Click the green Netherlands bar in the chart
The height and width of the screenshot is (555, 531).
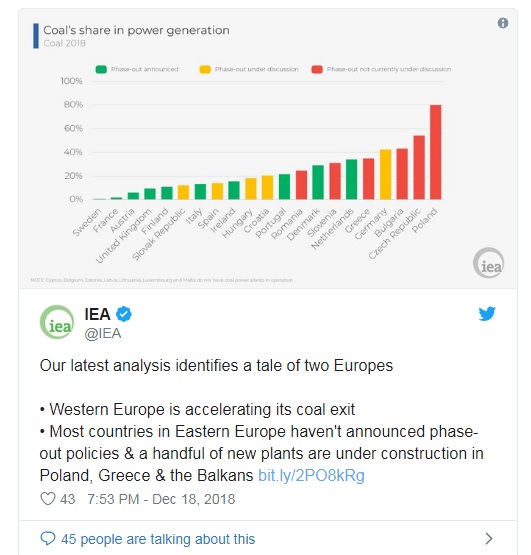tap(352, 179)
